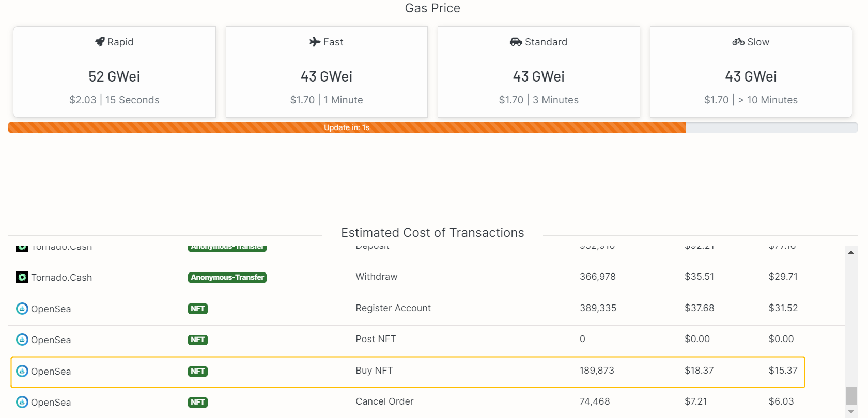Click the rocket icon beside Rapid
The width and height of the screenshot is (868, 418).
100,42
